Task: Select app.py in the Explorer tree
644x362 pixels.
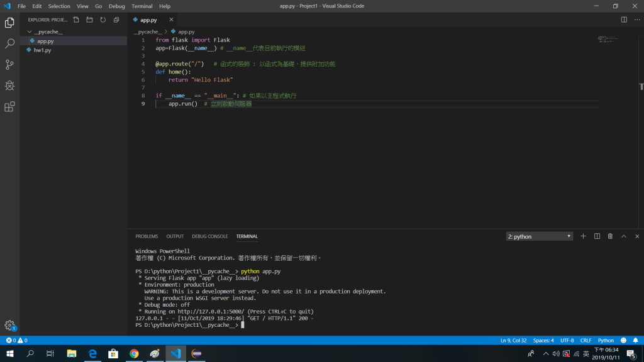Action: 45,41
